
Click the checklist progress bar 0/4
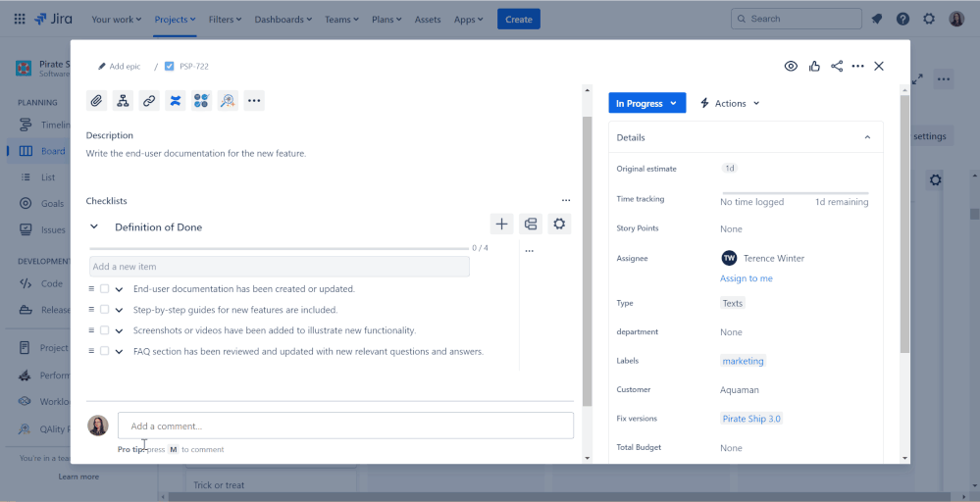pos(279,248)
